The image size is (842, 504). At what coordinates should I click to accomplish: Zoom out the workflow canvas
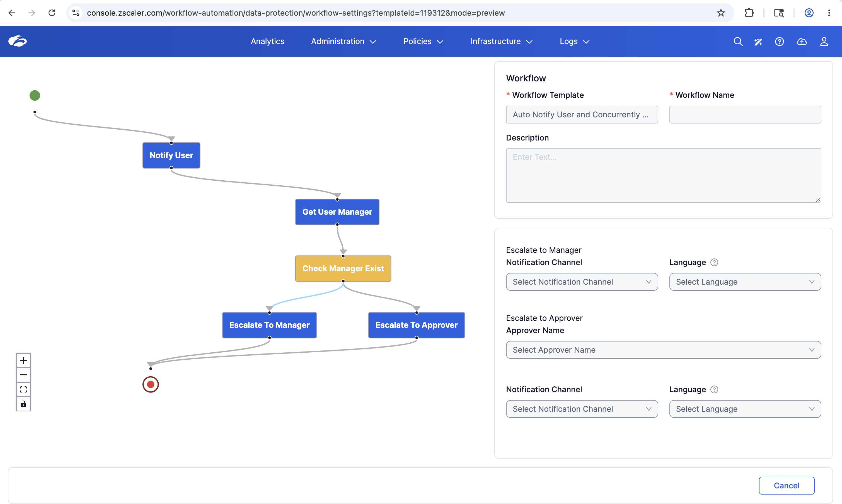pos(23,375)
